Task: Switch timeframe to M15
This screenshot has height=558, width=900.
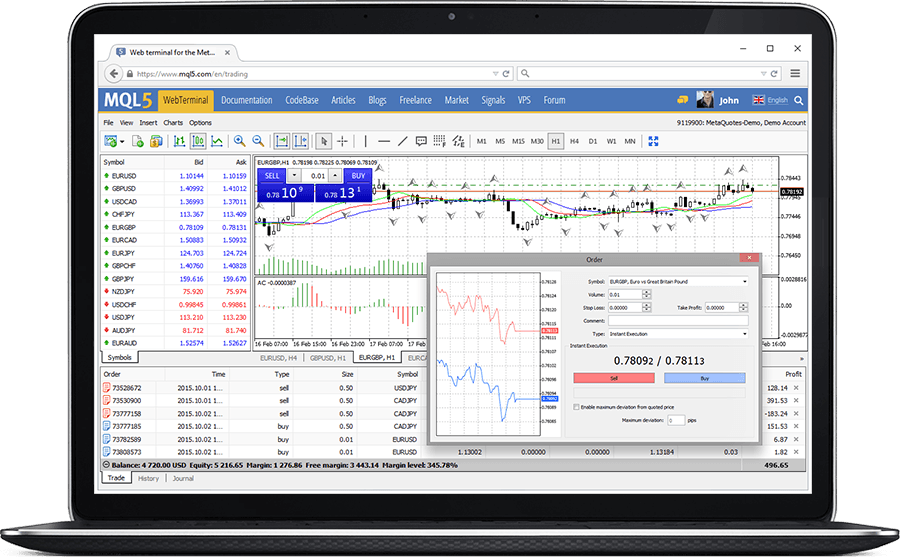Action: tap(518, 141)
